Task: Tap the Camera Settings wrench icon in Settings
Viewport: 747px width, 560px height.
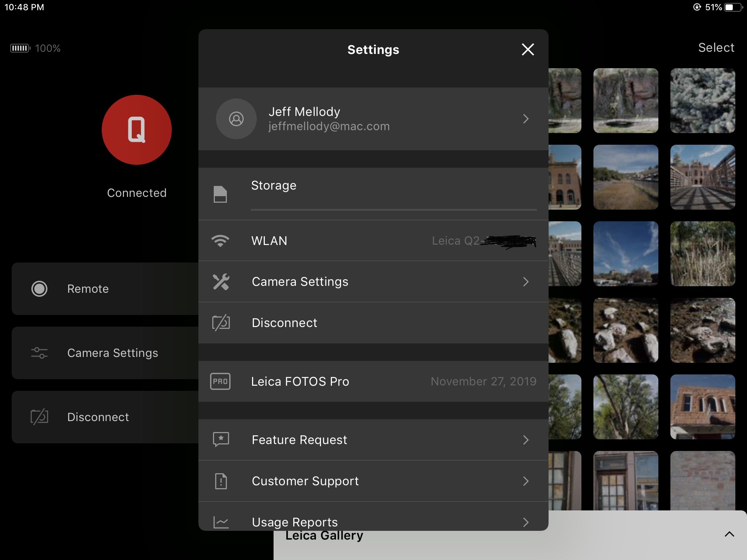Action: (x=221, y=282)
